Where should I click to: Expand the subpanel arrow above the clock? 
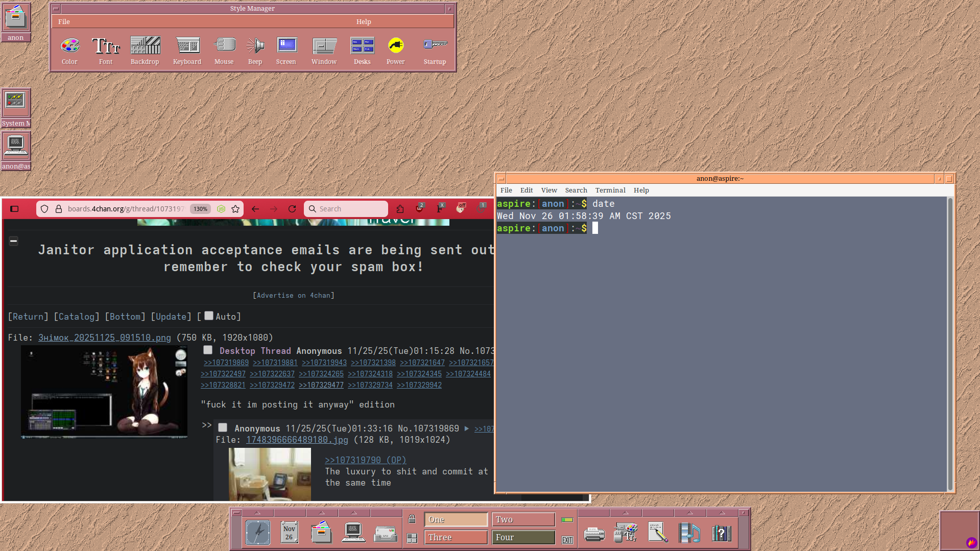[258, 513]
